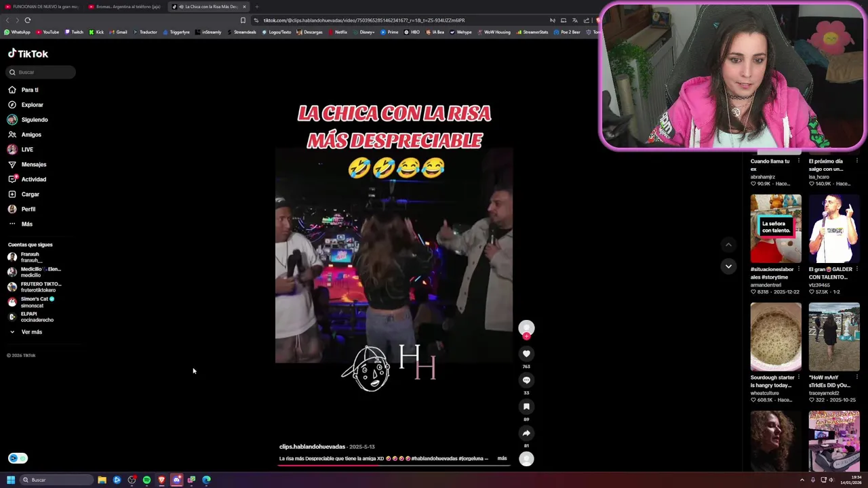The height and width of the screenshot is (488, 868).
Task: Open options for Sourdough starter video
Action: point(798,378)
